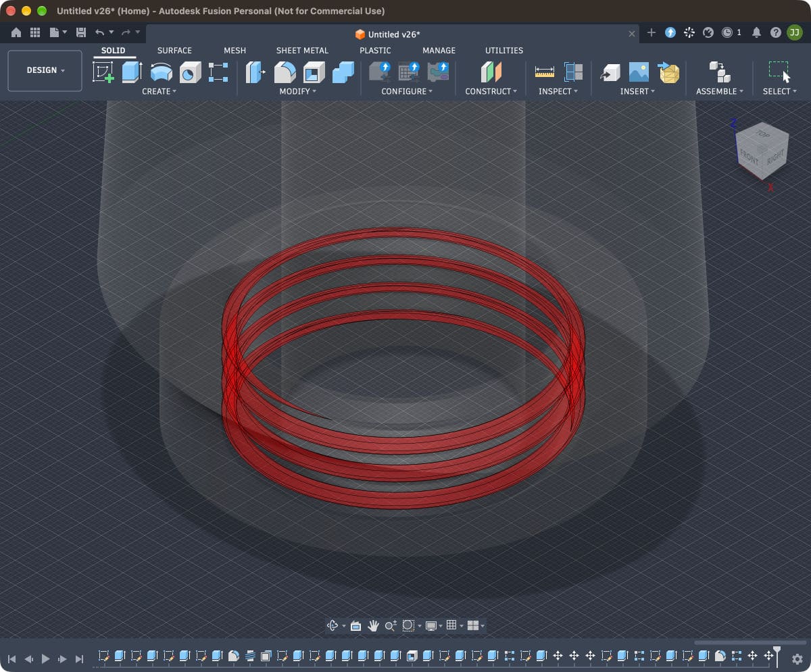Select the Extrude tool
811x672 pixels.
132,72
